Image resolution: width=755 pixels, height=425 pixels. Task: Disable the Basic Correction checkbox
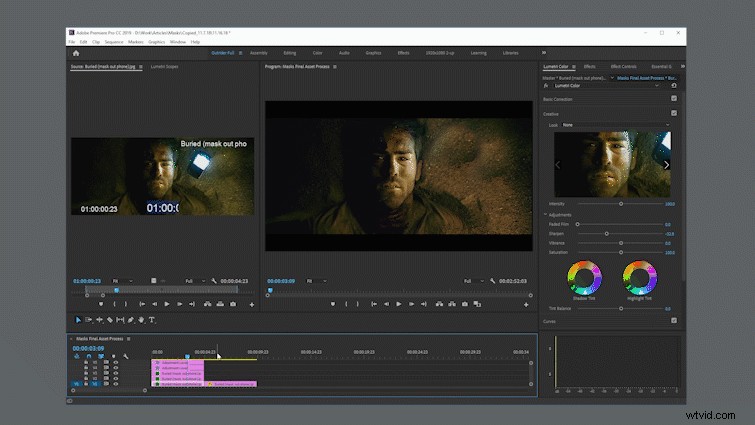click(x=674, y=98)
